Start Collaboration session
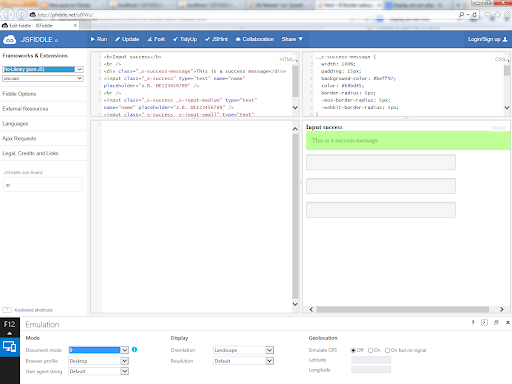The width and height of the screenshot is (512, 384). [255, 39]
